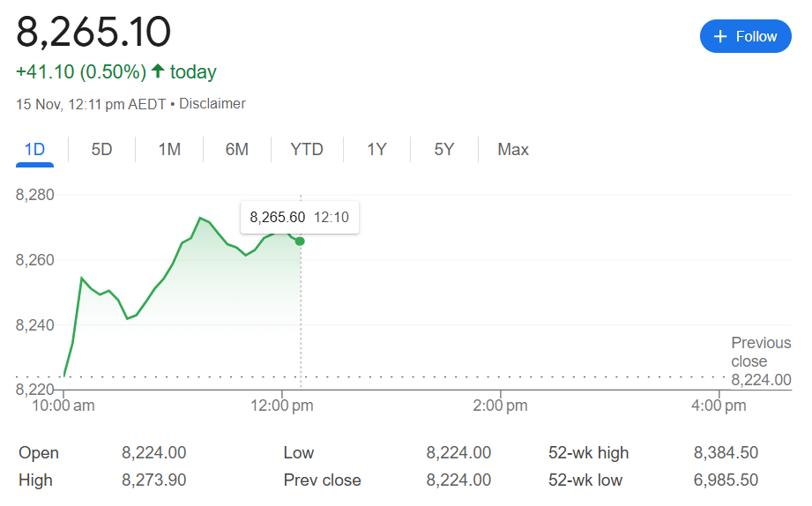Click the large 8,265.10 price
812x506 pixels.
(x=94, y=32)
